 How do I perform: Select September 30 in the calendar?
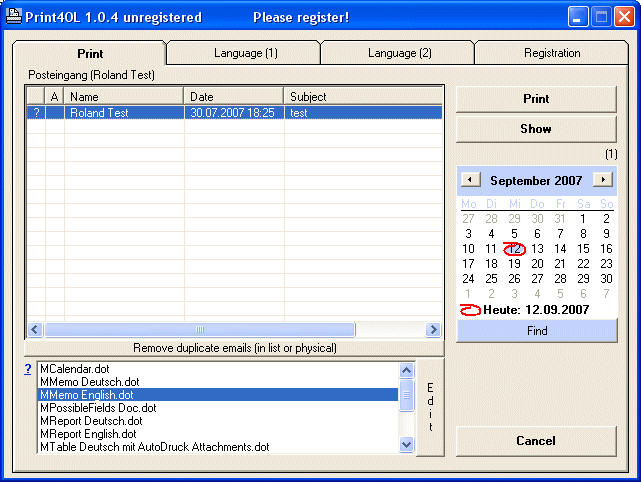click(x=606, y=279)
